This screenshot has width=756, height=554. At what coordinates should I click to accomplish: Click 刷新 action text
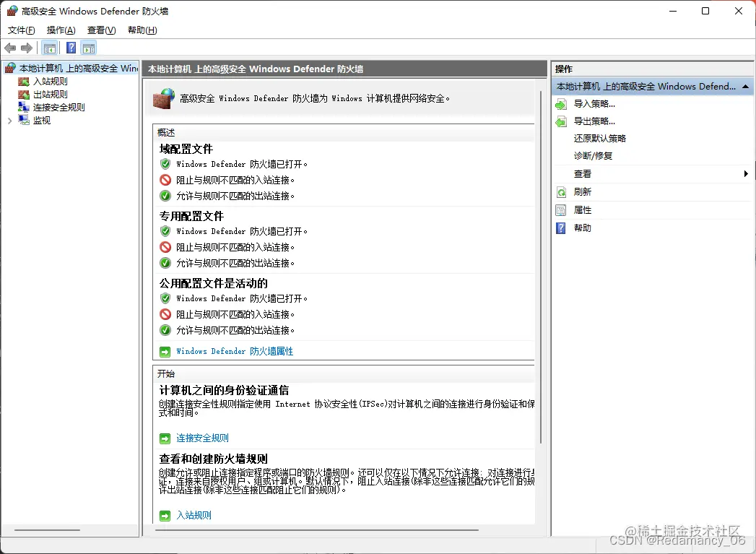click(x=583, y=192)
